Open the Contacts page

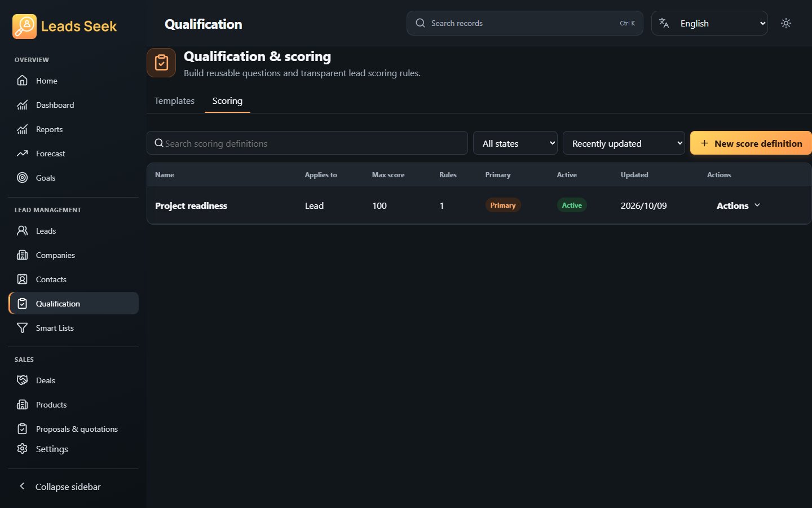[x=73, y=279]
